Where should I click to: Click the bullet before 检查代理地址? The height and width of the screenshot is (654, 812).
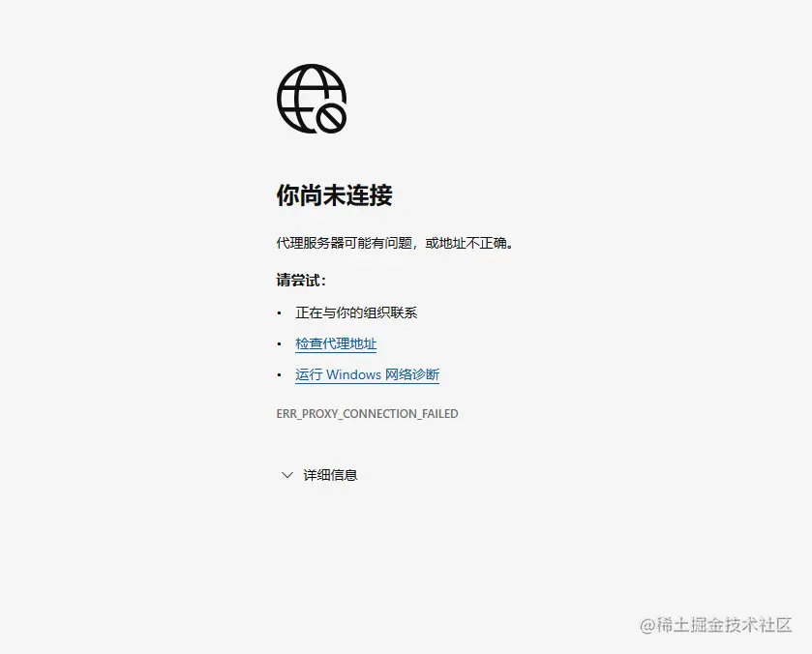[x=280, y=343]
